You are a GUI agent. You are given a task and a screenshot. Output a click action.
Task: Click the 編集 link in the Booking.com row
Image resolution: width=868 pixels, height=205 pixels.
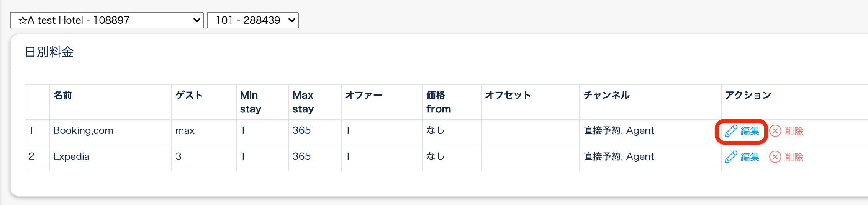(750, 131)
